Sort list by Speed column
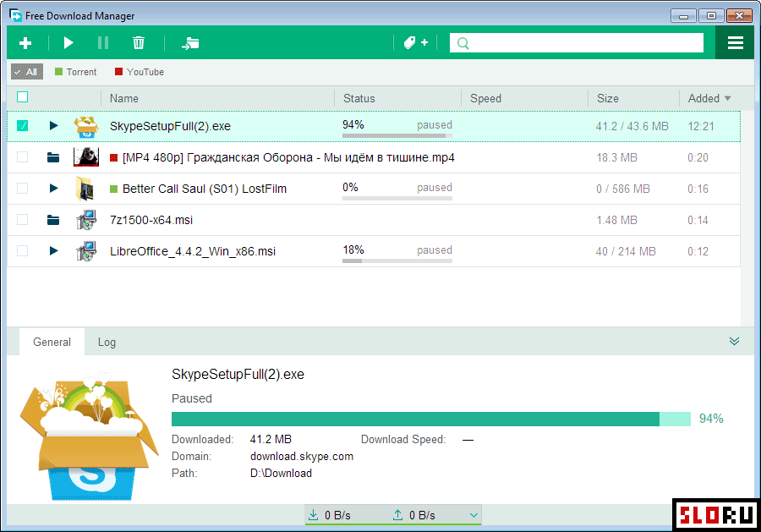Image resolution: width=761 pixels, height=532 pixels. tap(485, 99)
